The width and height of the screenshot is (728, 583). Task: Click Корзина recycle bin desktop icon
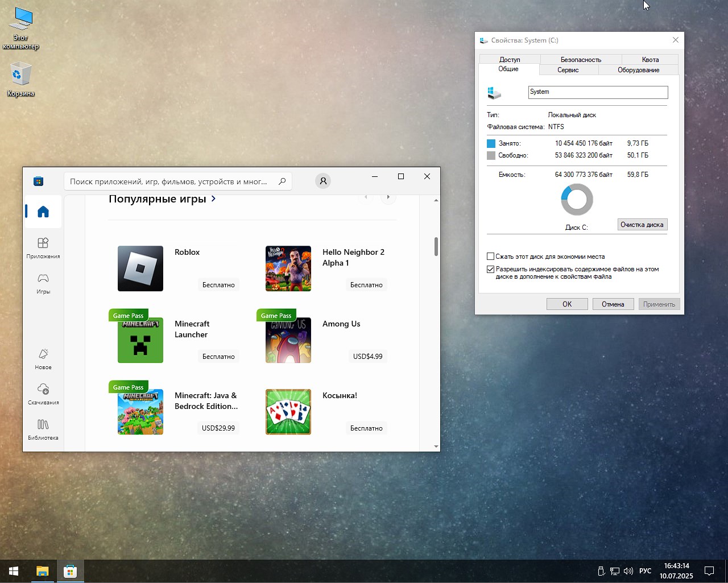tap(21, 80)
